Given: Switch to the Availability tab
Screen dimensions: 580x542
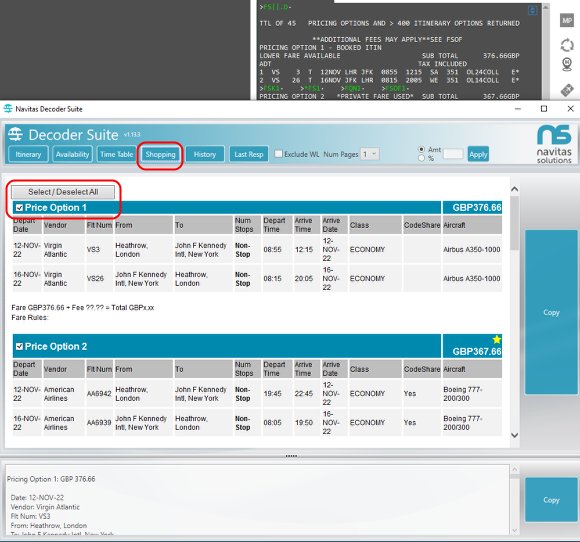Looking at the screenshot, I should 72,154.
